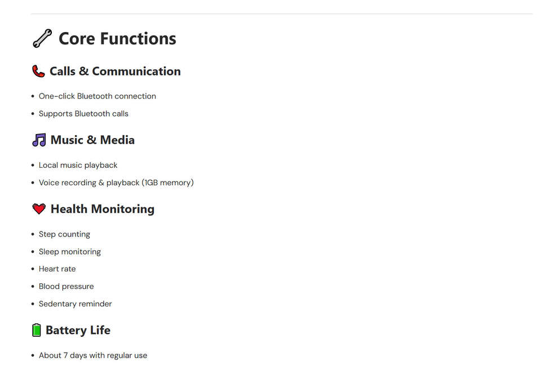Select the Calls & Communication heading
This screenshot has height=392, width=541.
(x=115, y=72)
